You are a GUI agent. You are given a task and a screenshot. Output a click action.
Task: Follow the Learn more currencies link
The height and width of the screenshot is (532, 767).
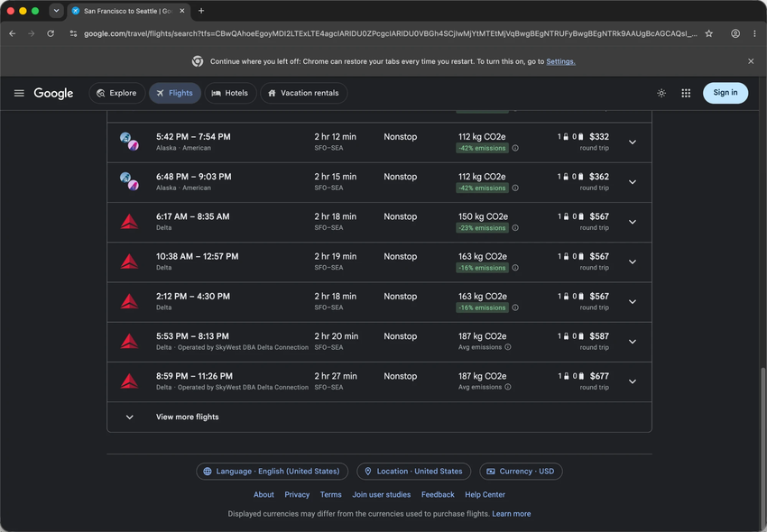point(511,514)
